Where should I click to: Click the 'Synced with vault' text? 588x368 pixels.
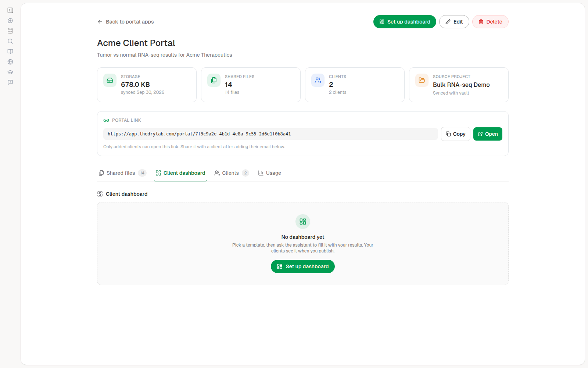[451, 93]
